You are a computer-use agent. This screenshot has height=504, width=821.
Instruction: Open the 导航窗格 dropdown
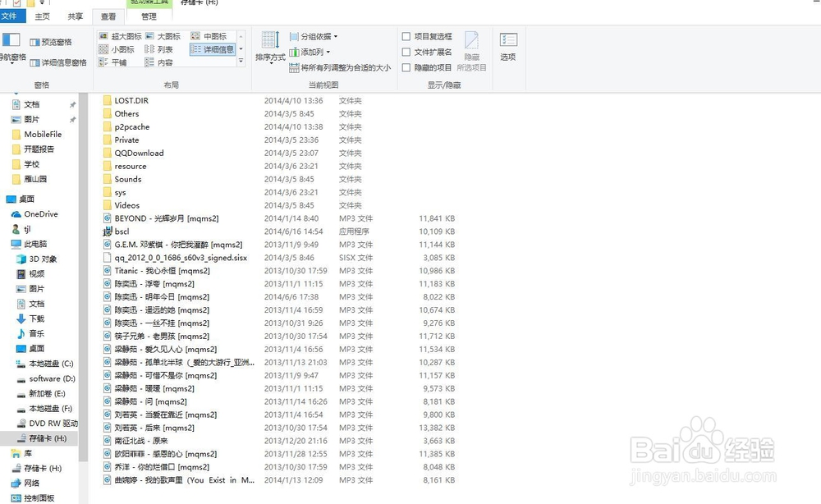tap(11, 48)
